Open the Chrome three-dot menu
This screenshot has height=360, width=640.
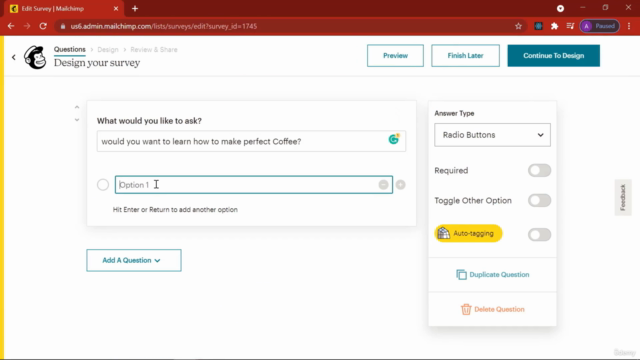click(629, 26)
